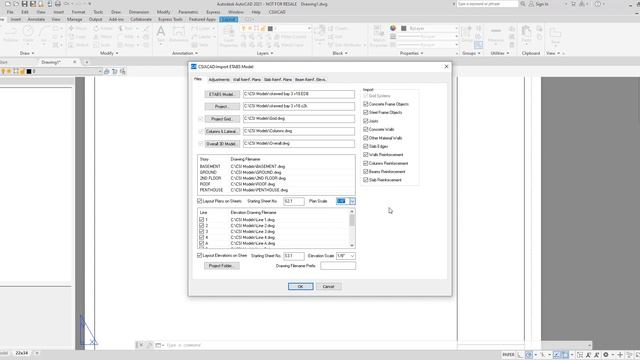Click the Sign In user icon
Viewport: 640px width, 360px height.
531,4
